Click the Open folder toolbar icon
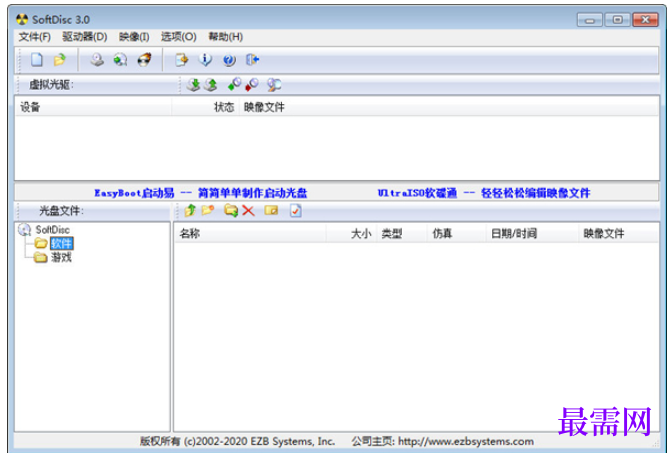This screenshot has height=453, width=670. point(59,59)
